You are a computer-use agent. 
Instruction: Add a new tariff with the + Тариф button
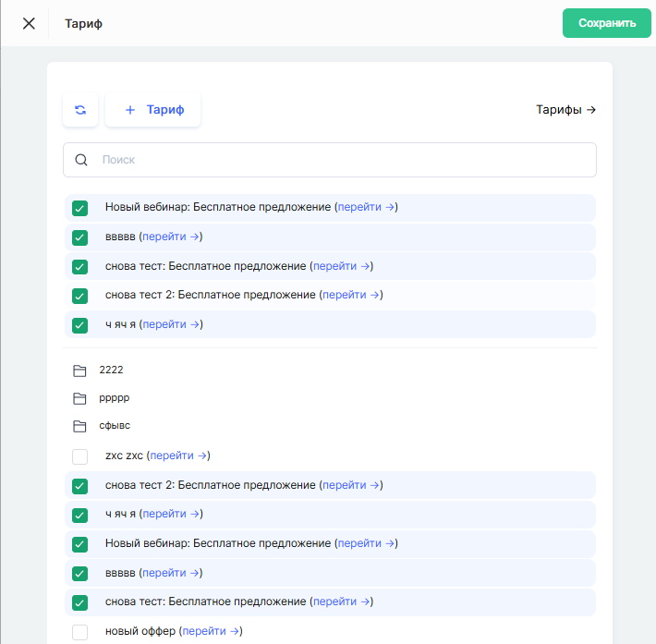point(152,110)
